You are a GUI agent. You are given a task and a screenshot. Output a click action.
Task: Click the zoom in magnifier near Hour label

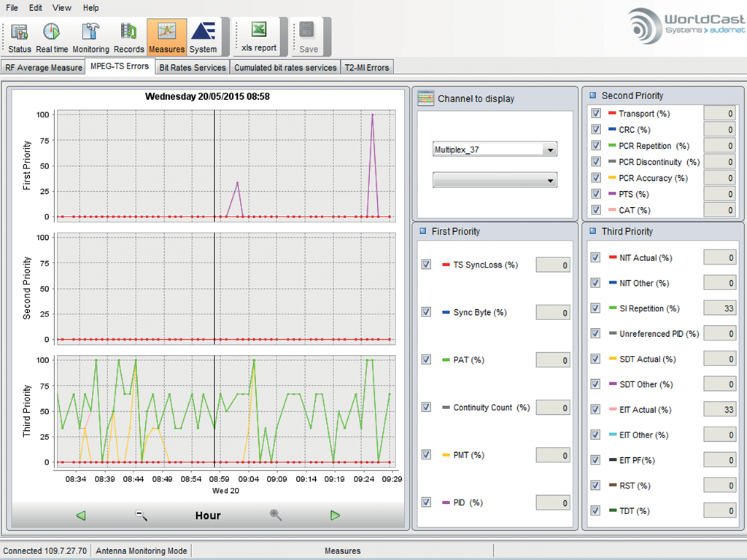pyautogui.click(x=275, y=516)
